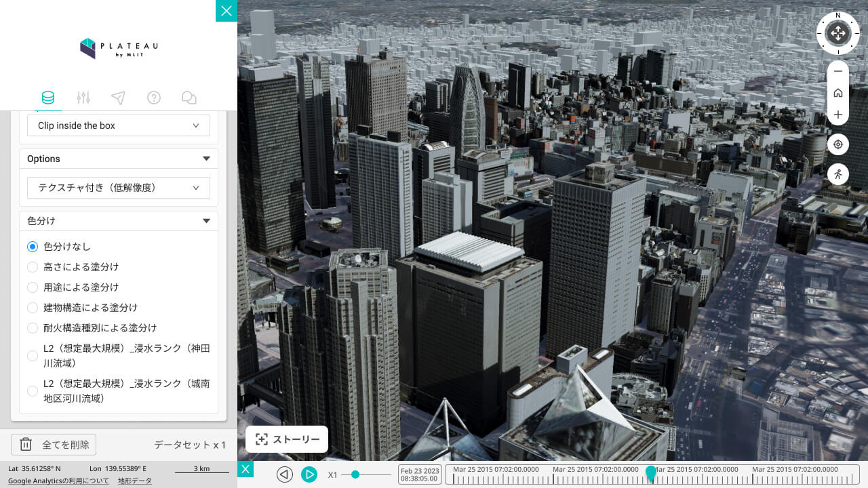868x488 pixels.
Task: Select 用途による塗分け radio option
Action: pos(33,287)
